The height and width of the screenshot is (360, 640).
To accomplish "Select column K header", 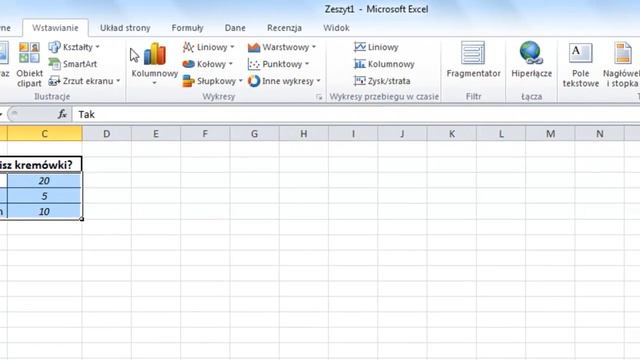I will click(x=452, y=134).
